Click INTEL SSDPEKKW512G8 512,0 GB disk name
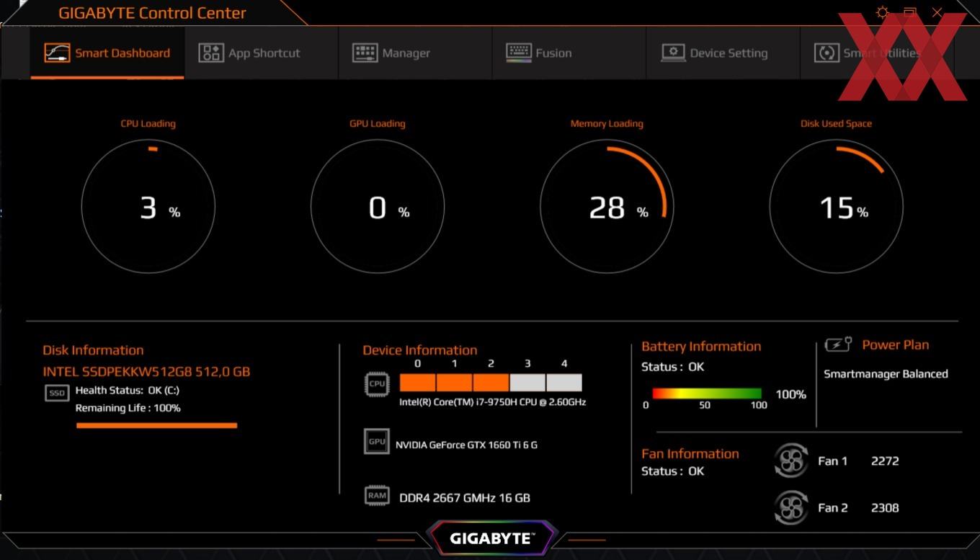The width and height of the screenshot is (980, 560). click(146, 372)
